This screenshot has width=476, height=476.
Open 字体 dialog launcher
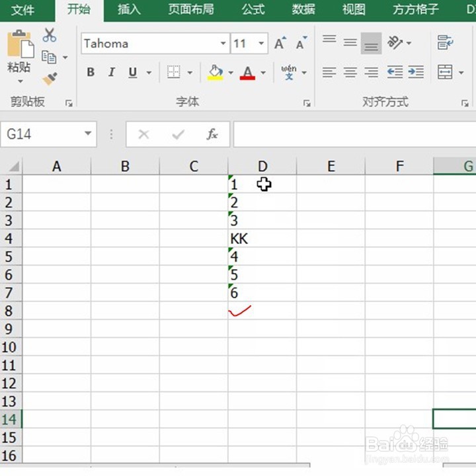point(307,103)
